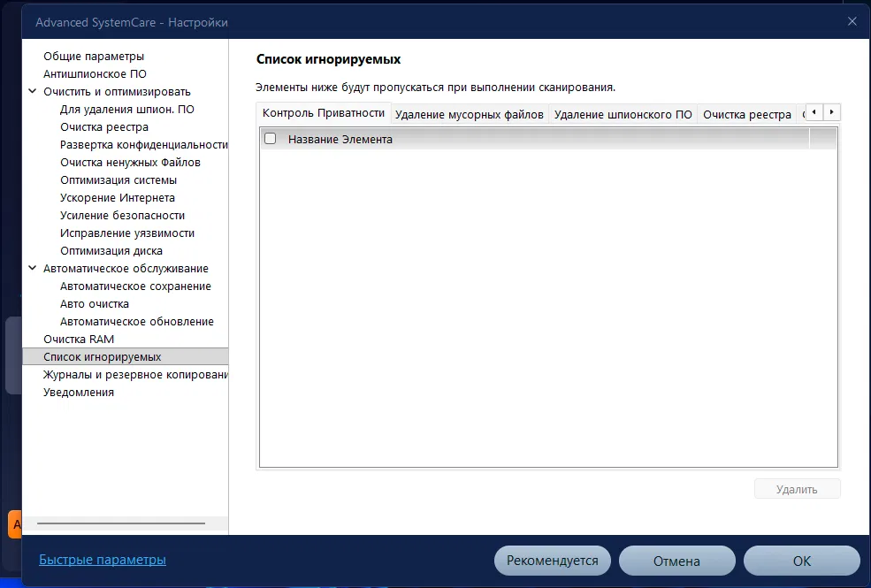This screenshot has height=588, width=871.
Task: Click left tab scroll arrow
Action: [814, 112]
